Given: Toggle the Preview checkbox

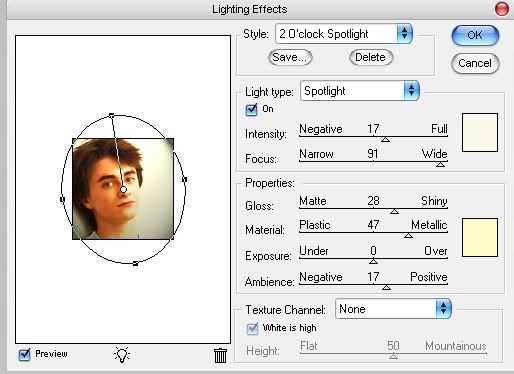Looking at the screenshot, I should click(x=24, y=354).
